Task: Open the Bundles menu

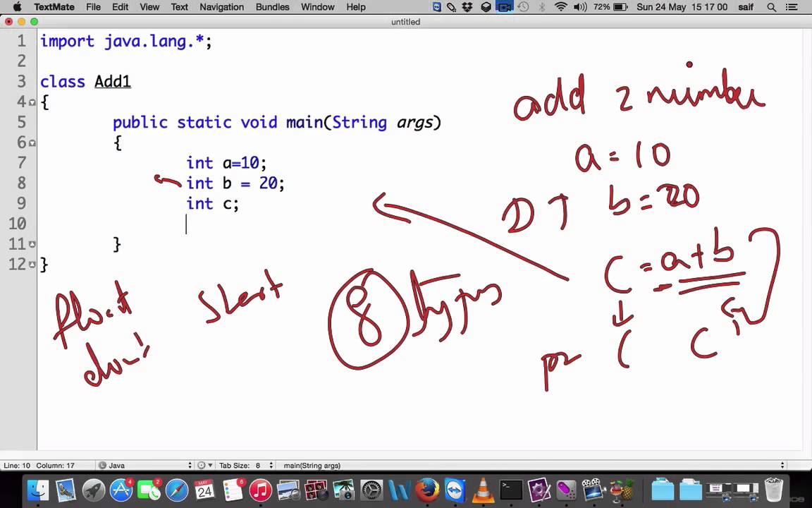Action: (x=272, y=7)
